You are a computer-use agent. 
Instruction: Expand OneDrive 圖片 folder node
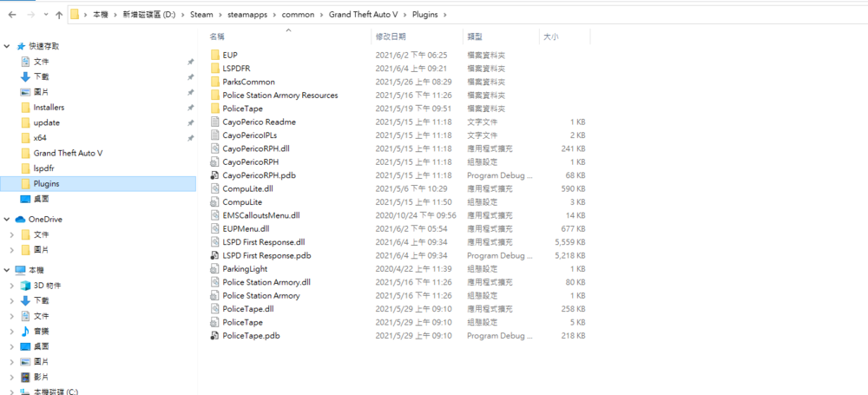[x=12, y=250]
